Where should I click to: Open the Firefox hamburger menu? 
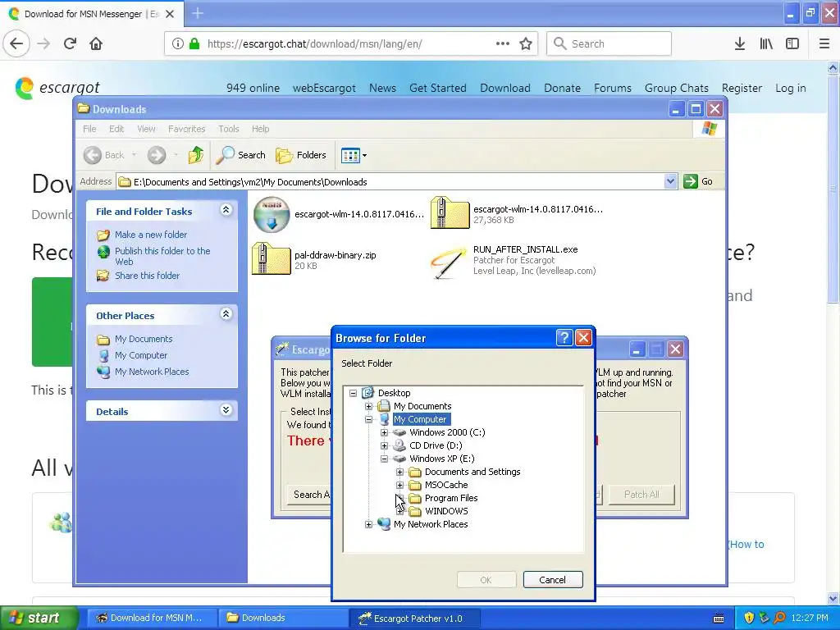pos(824,43)
